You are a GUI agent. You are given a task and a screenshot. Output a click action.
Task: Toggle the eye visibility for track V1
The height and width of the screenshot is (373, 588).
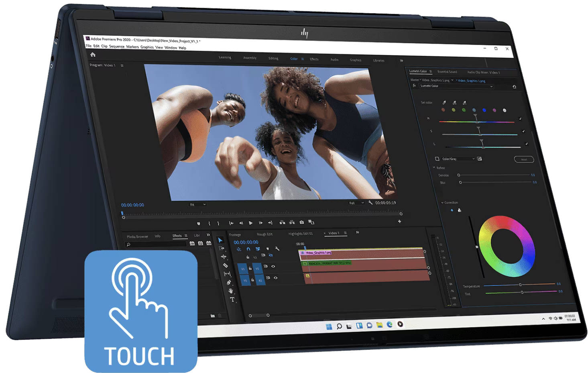(x=273, y=266)
